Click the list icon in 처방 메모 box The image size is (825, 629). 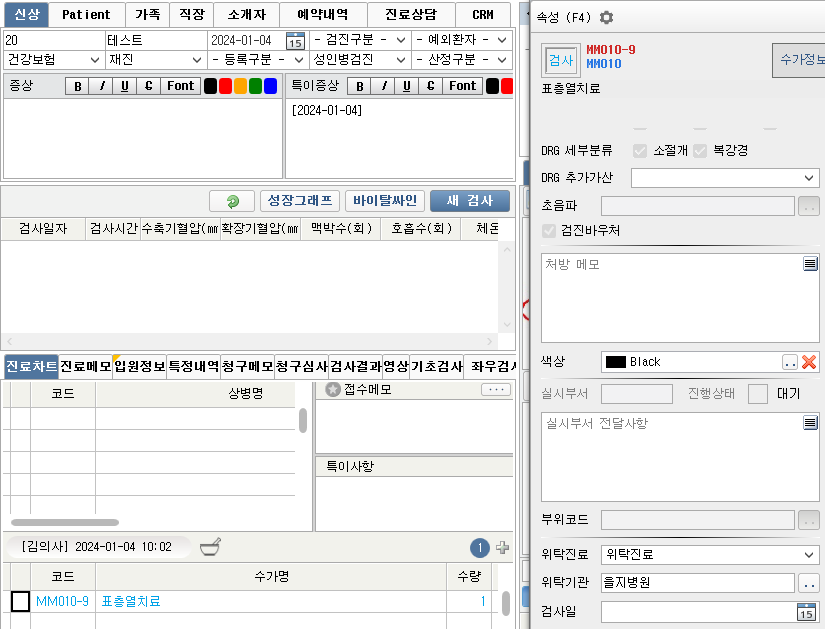(810, 264)
